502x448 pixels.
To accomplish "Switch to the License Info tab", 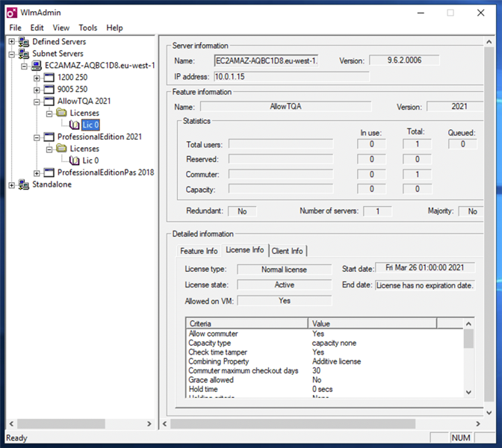I will (x=245, y=250).
